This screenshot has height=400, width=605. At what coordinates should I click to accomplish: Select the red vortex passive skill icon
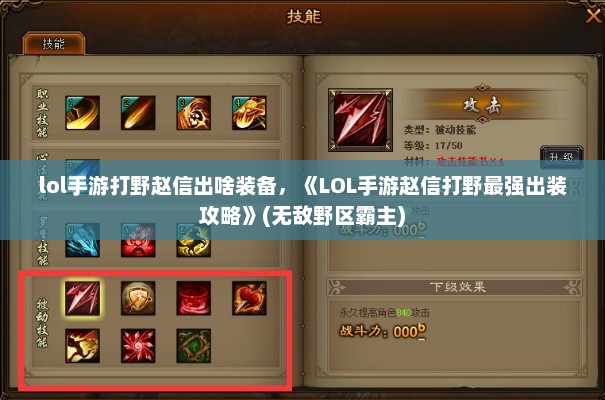coord(194,298)
